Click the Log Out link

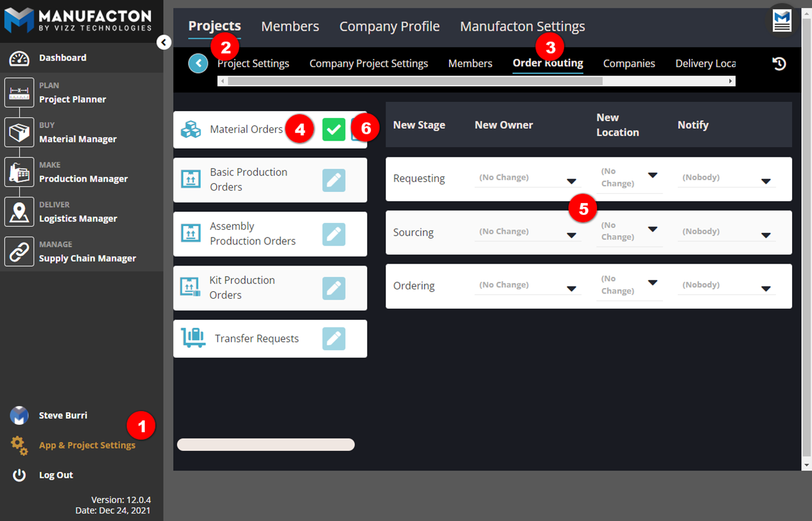pyautogui.click(x=56, y=475)
